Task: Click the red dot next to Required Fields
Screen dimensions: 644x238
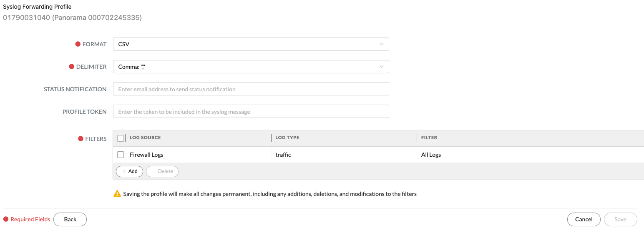Action: (x=6, y=219)
